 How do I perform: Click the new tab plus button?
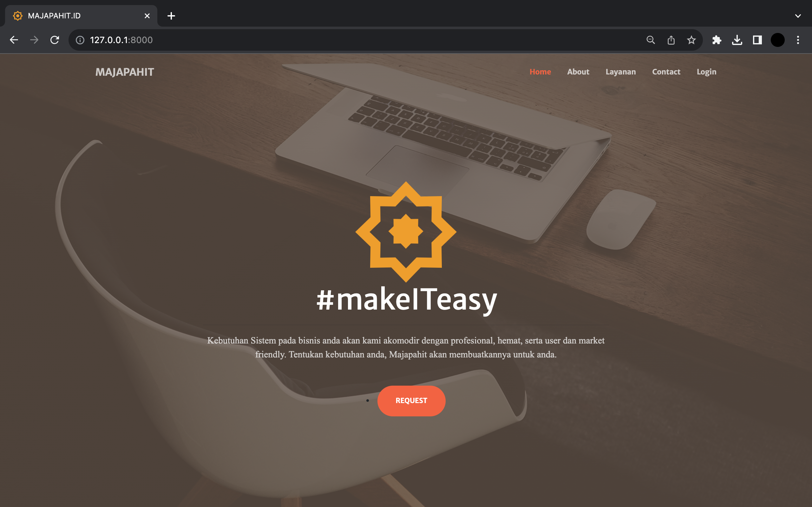coord(171,16)
